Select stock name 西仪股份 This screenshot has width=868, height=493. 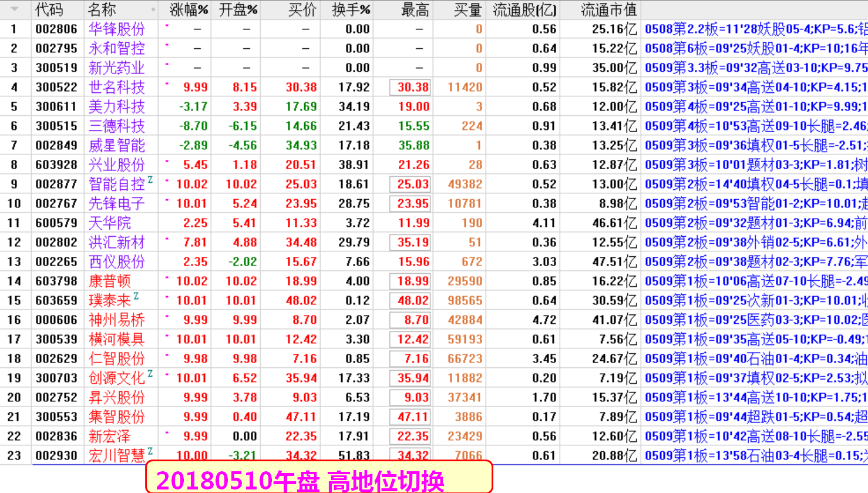[116, 261]
